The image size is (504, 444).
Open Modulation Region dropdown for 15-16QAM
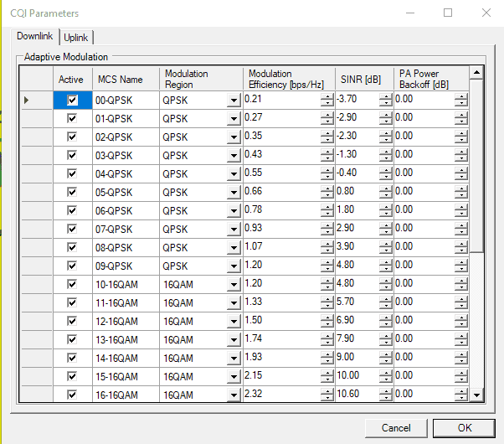tap(233, 376)
